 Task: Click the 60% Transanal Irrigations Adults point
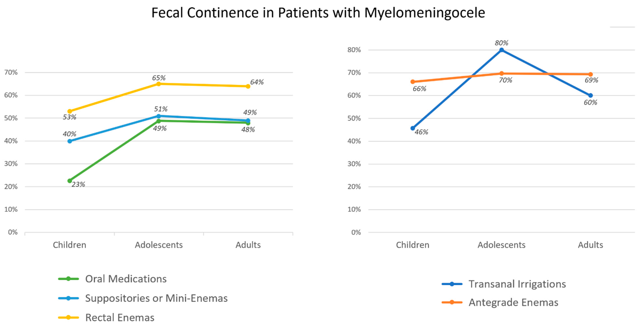[x=591, y=95]
